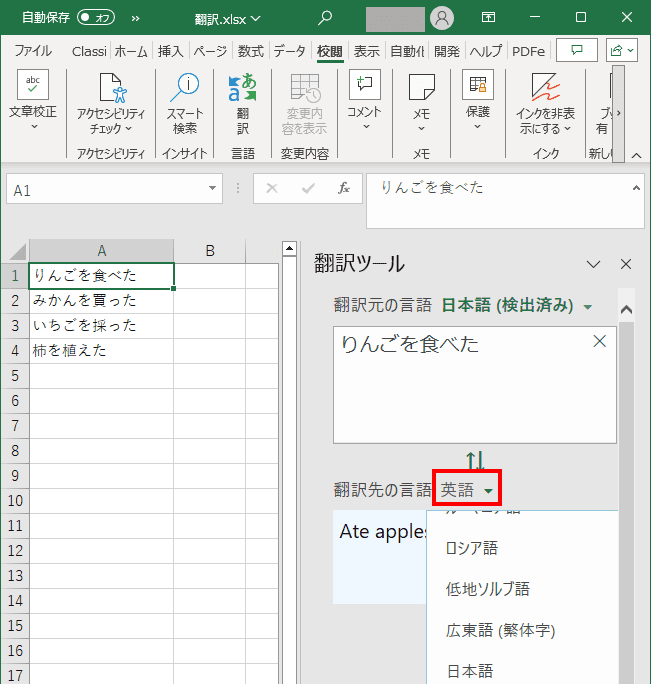Screen dimensions: 651x684
Task: Switch to the 数式 ribbon tab
Action: coord(250,51)
